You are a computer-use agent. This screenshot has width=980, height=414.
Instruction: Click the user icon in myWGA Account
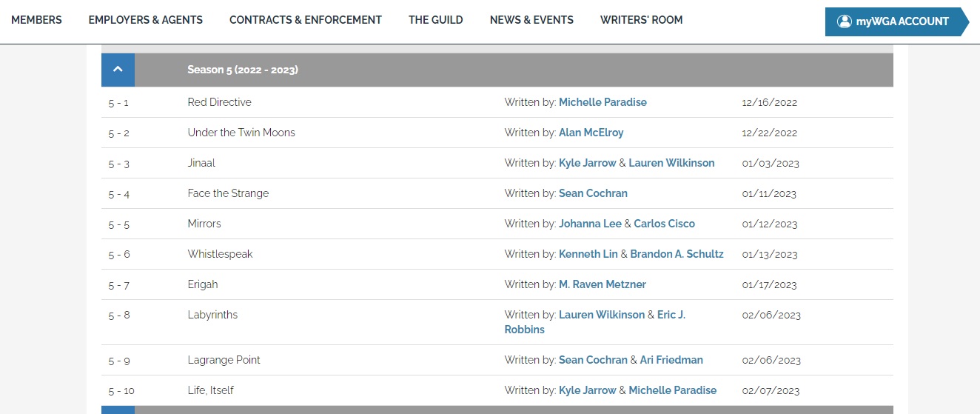point(844,21)
